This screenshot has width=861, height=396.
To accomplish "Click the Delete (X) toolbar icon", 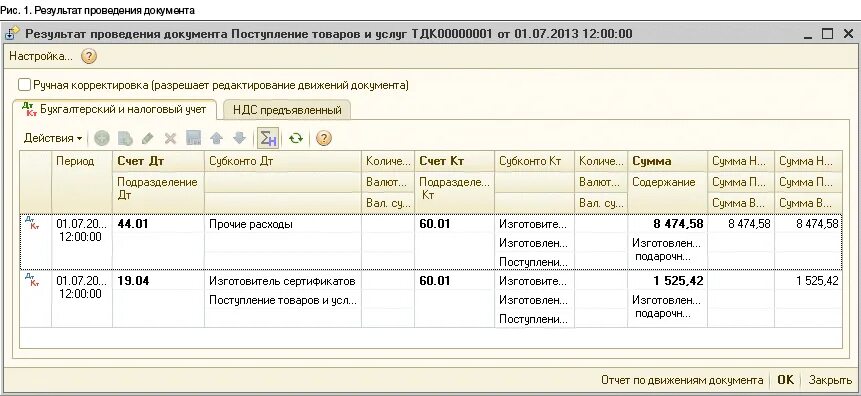I will (x=170, y=138).
